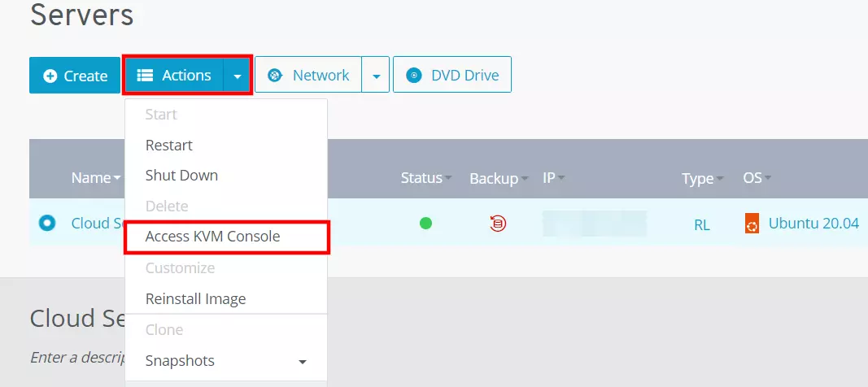
Task: Click the description input field
Action: 77,357
